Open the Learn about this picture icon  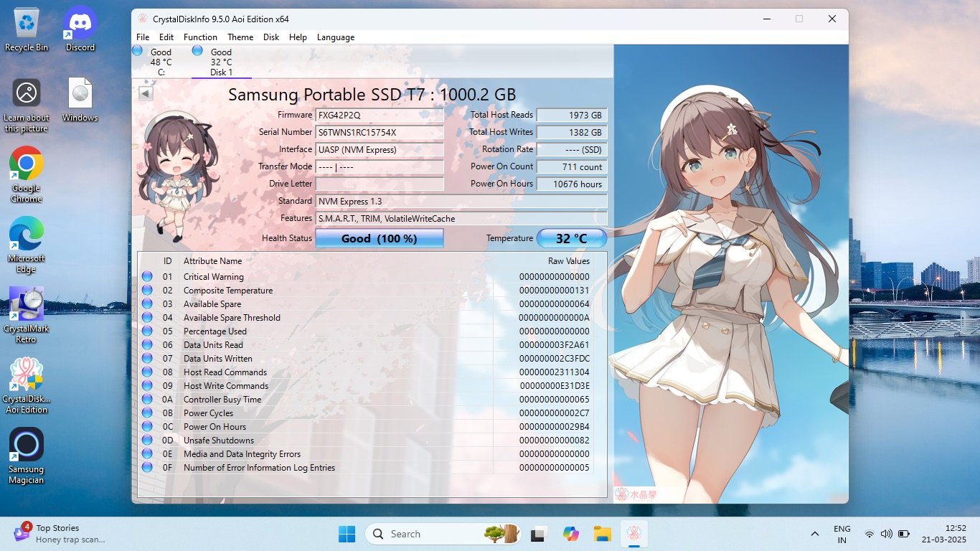(27, 105)
